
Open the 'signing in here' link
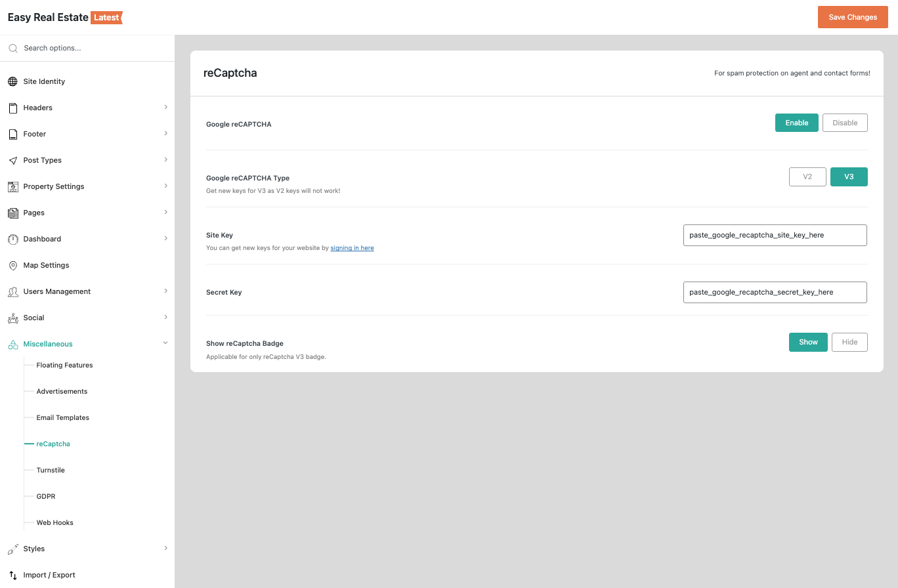352,248
